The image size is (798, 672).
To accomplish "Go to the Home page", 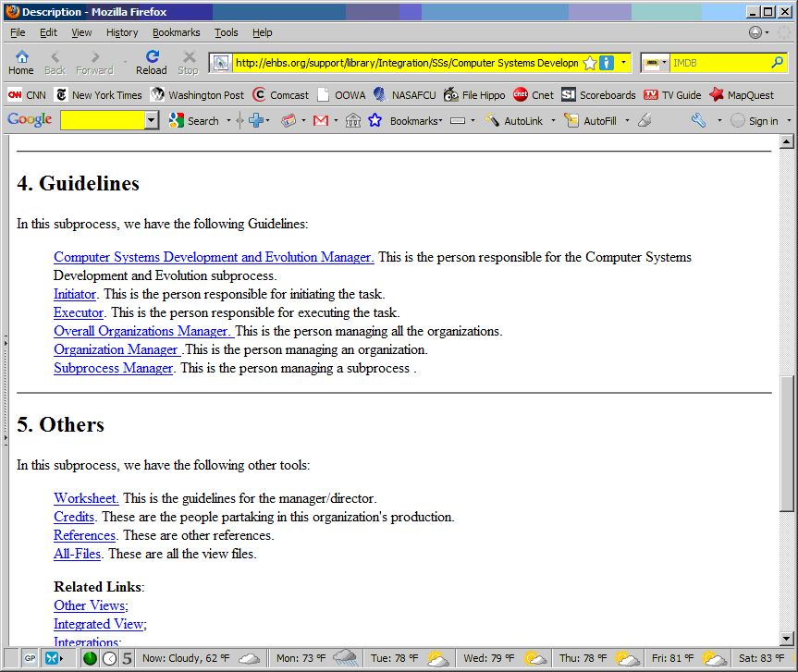I will tap(21, 63).
